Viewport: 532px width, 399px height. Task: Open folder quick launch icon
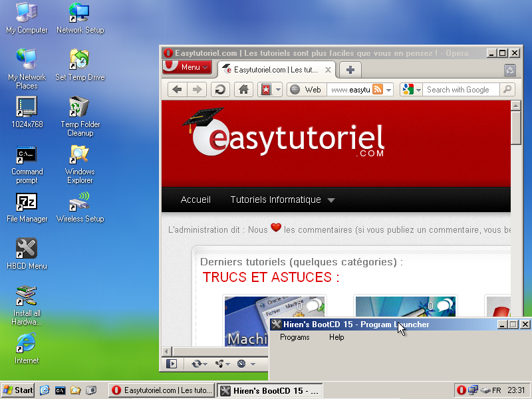point(75,390)
